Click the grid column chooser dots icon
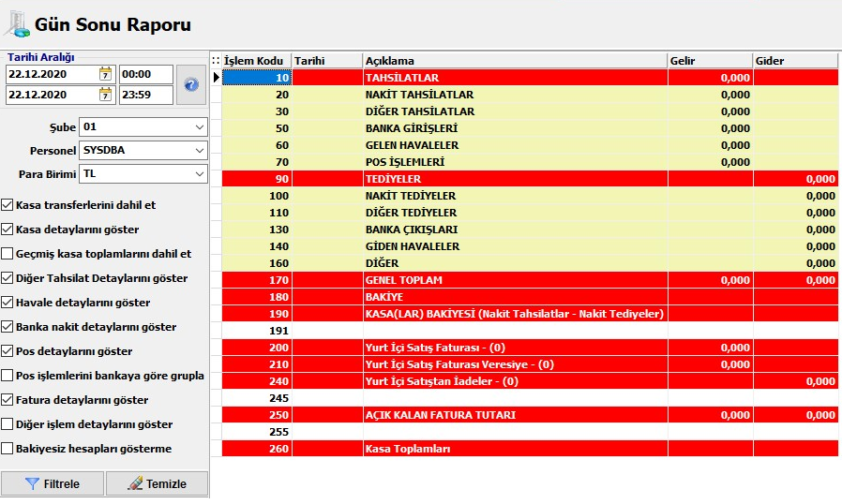Viewport: 842px width, 504px height. 216,61
